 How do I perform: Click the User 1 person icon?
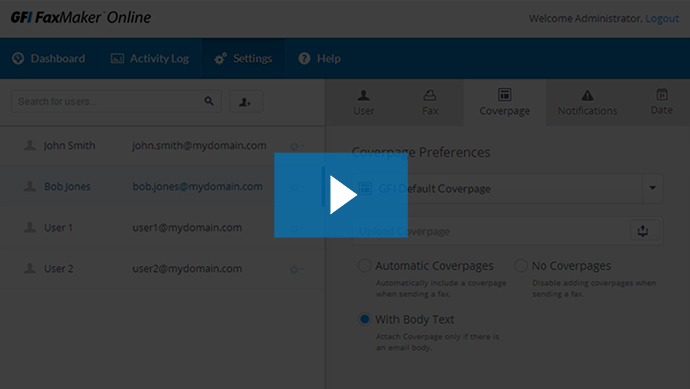click(x=29, y=227)
